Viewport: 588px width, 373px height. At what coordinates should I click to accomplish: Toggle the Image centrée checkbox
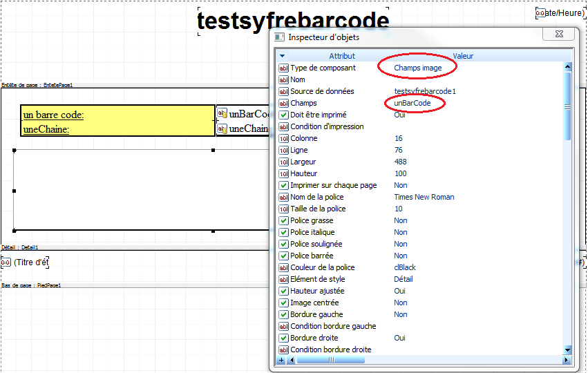283,303
